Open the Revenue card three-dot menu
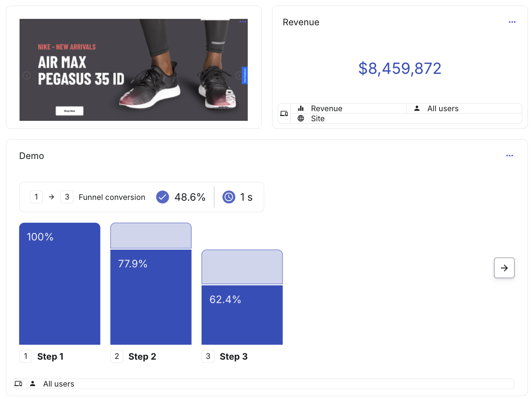The width and height of the screenshot is (532, 399). [512, 22]
